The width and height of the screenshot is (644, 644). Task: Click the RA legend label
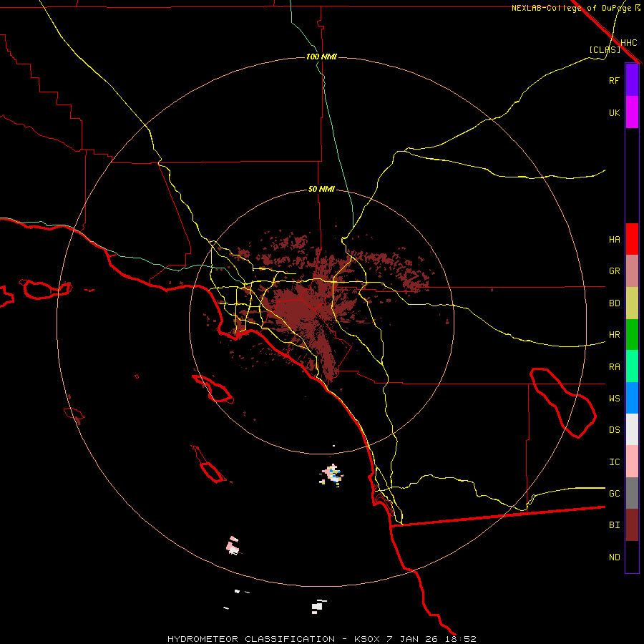614,367
